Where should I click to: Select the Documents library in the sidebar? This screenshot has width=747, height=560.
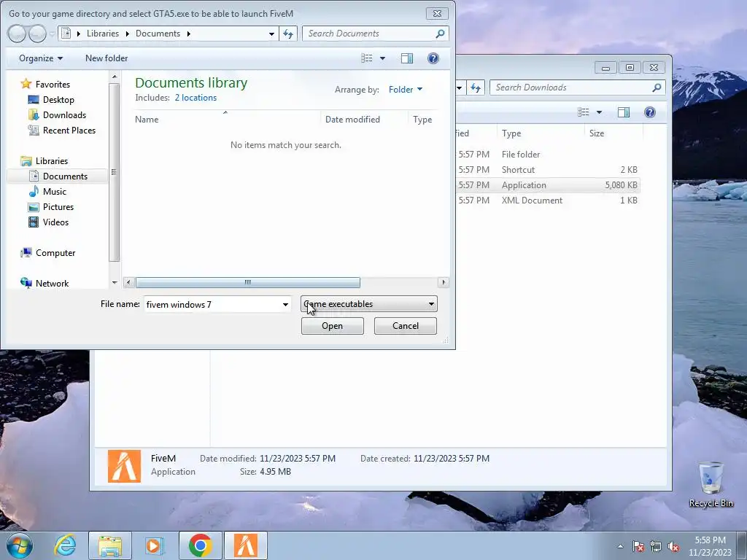(x=65, y=176)
